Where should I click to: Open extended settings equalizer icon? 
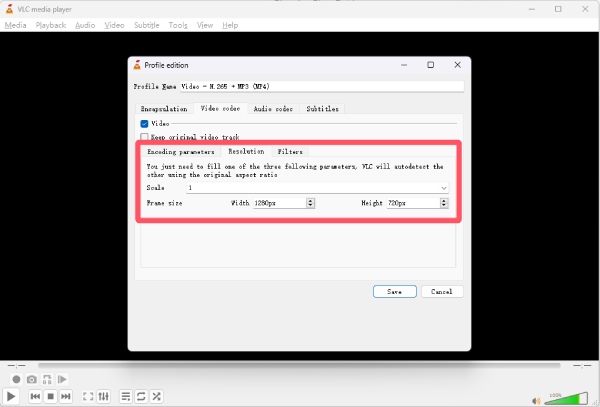pyautogui.click(x=103, y=396)
